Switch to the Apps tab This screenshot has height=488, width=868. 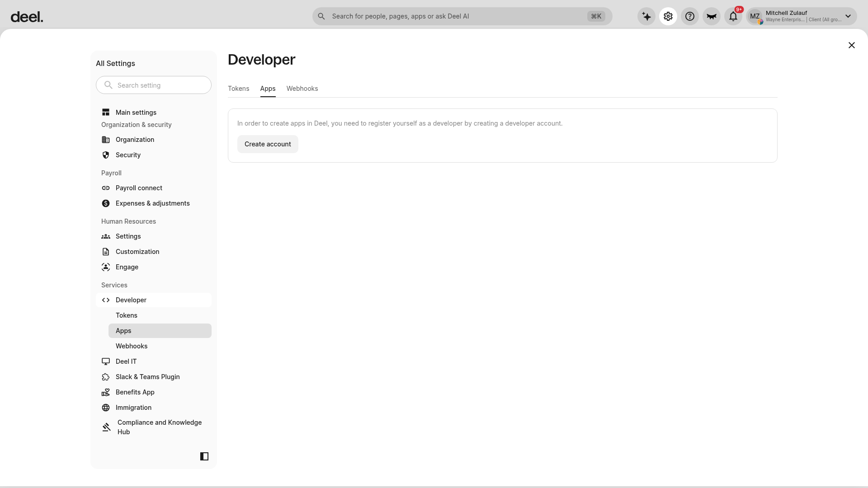[268, 89]
